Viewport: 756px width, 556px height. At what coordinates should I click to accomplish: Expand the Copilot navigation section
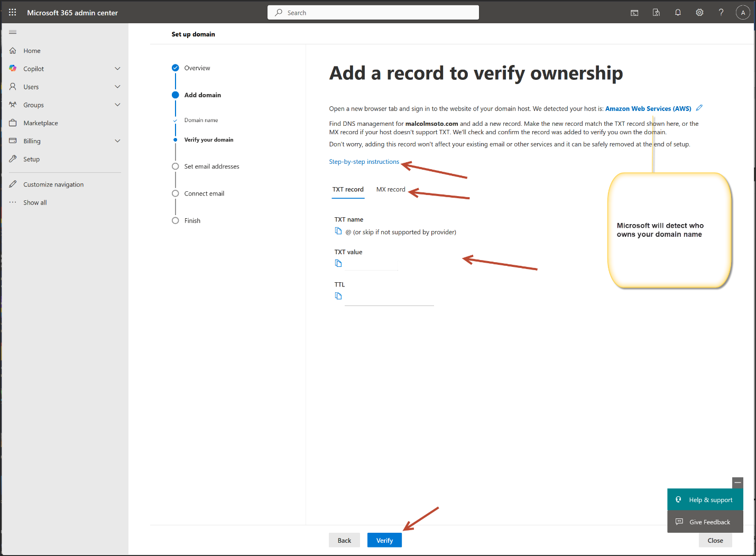coord(117,69)
